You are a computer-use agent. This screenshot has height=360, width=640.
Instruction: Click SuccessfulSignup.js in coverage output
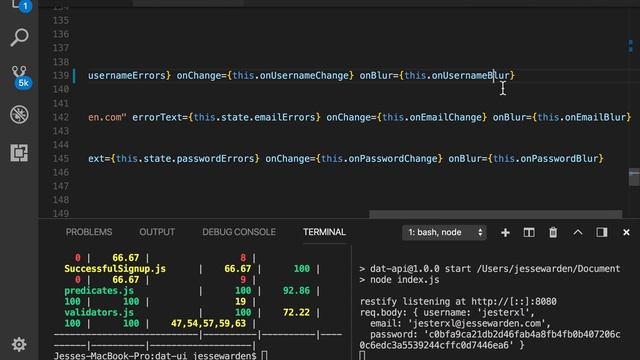coord(115,269)
